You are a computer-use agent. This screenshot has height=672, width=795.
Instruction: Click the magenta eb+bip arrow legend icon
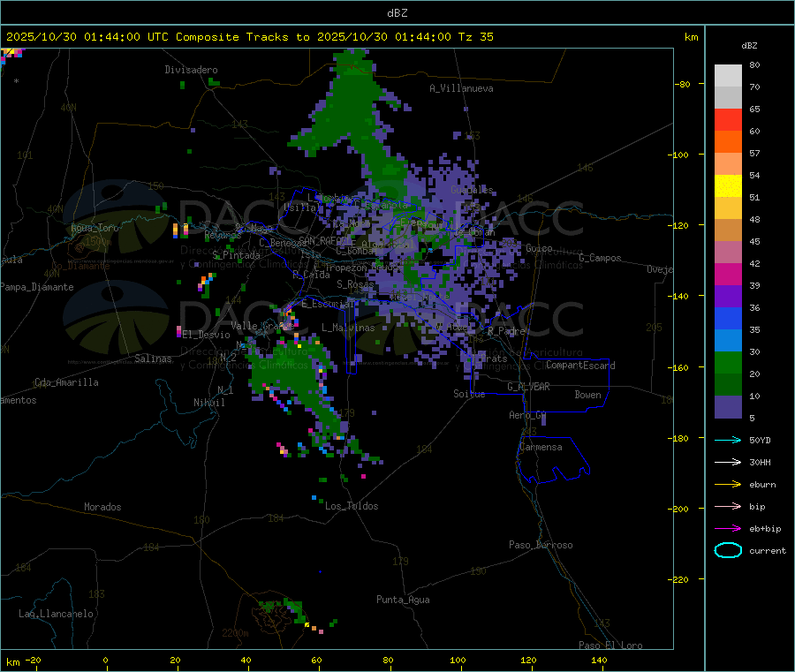click(728, 529)
